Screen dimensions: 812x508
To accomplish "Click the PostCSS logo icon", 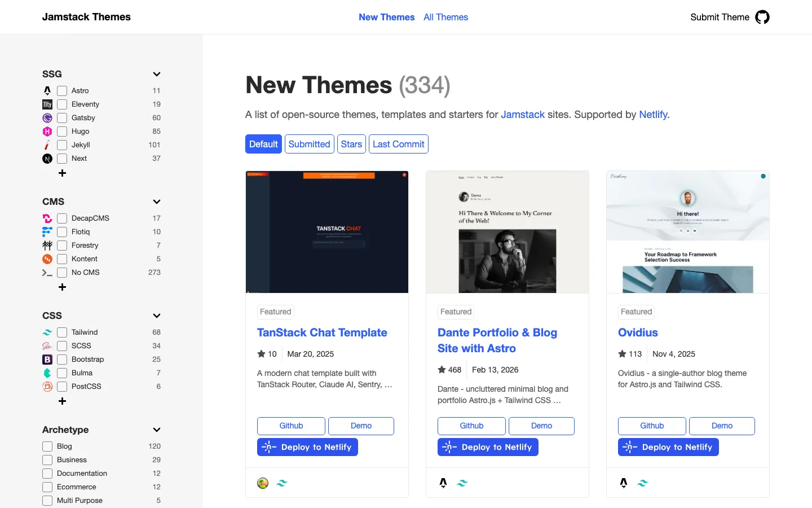I will (x=47, y=386).
